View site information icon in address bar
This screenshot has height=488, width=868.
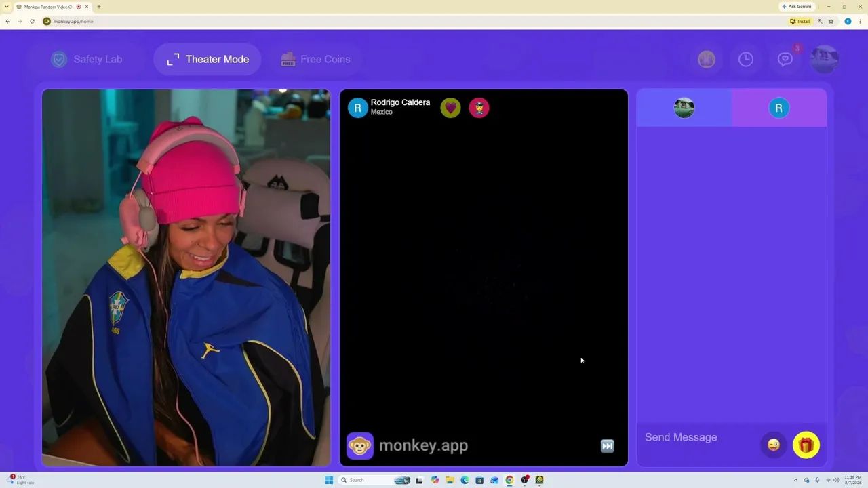[47, 21]
